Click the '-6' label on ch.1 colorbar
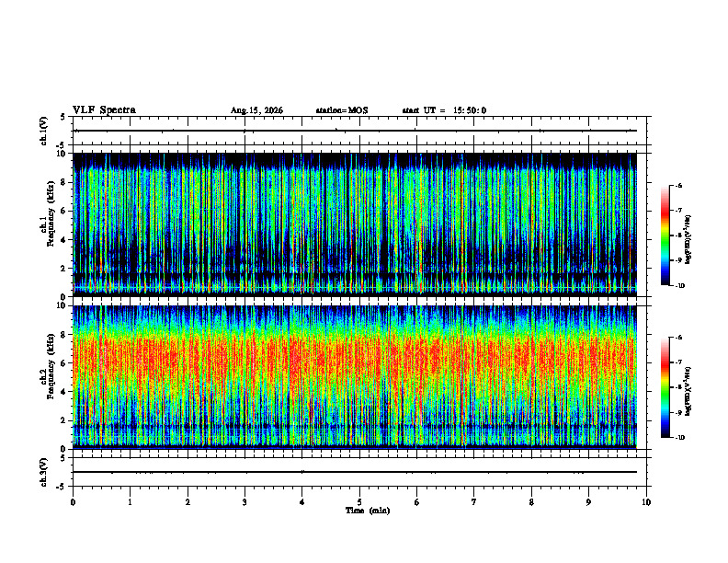Image resolution: width=728 pixels, height=563 pixels. pos(679,185)
